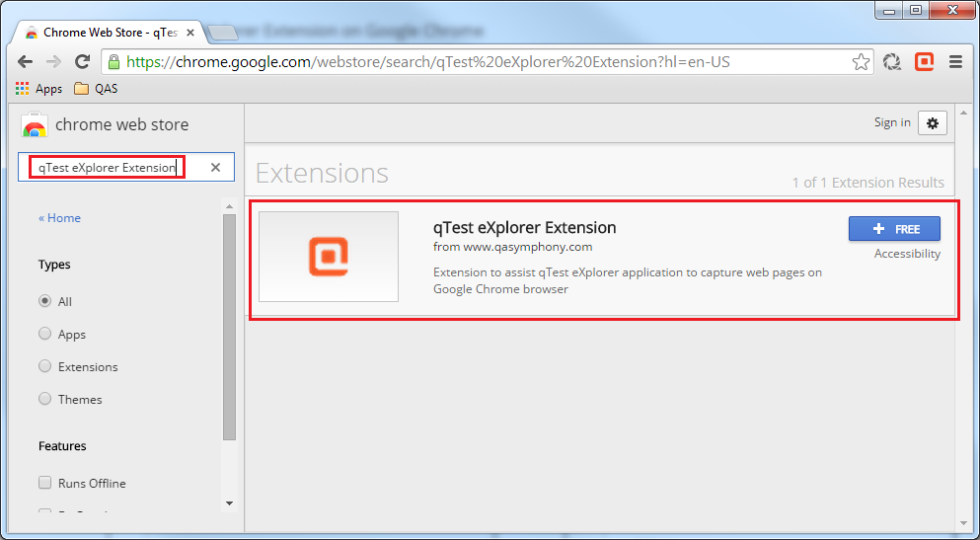
Task: Open the settings gear dropdown
Action: (933, 122)
